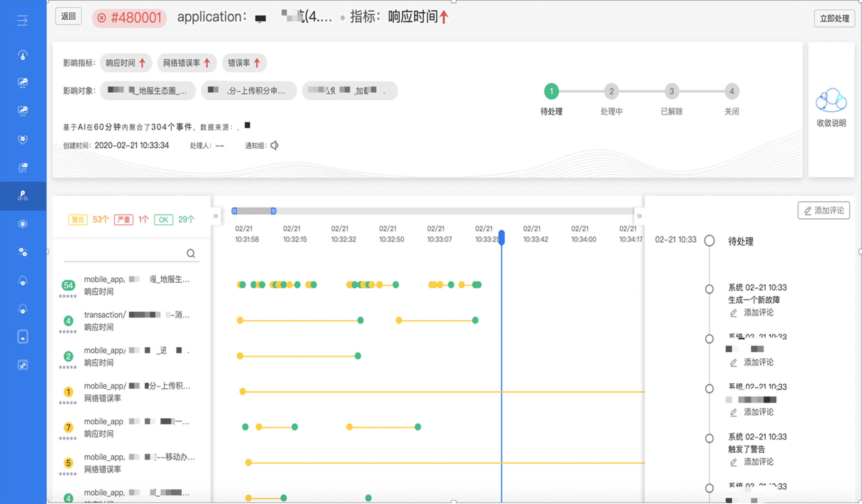Viewport: 862px width, 504px height.
Task: Click the pencil icon beside 生成一个新故障 comment
Action: coord(733,313)
